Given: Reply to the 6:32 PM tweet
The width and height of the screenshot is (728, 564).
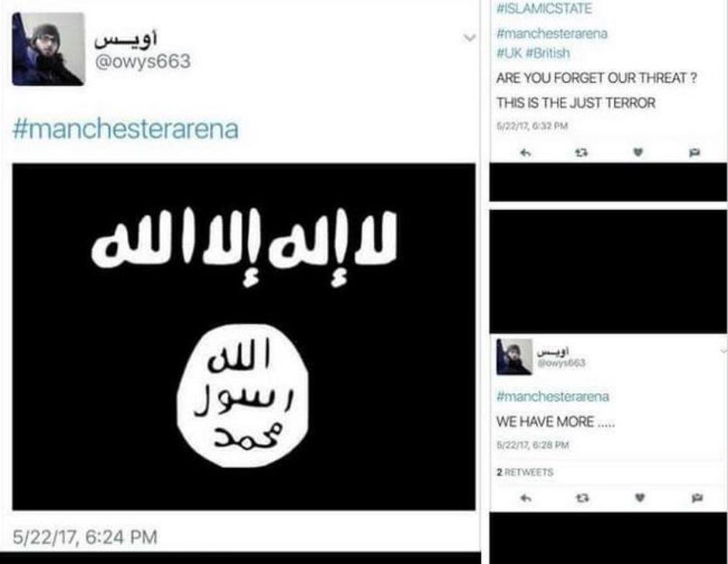Looking at the screenshot, I should tap(526, 153).
